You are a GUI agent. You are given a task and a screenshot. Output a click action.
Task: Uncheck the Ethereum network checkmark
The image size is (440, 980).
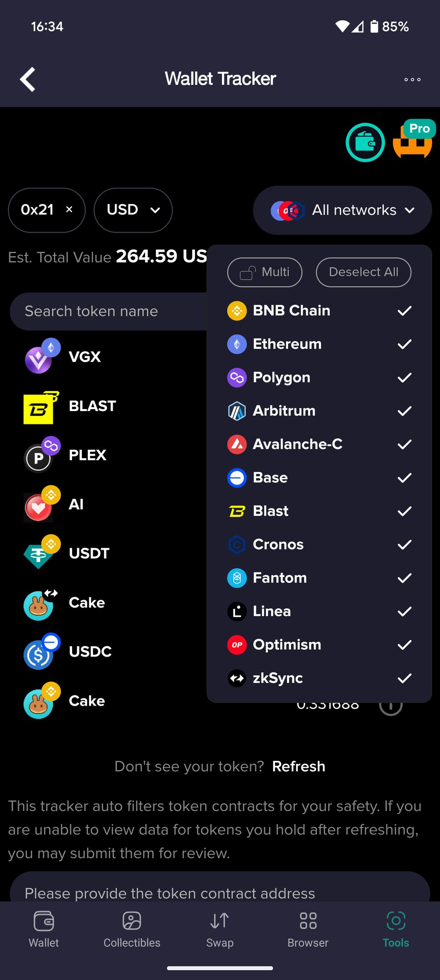404,344
